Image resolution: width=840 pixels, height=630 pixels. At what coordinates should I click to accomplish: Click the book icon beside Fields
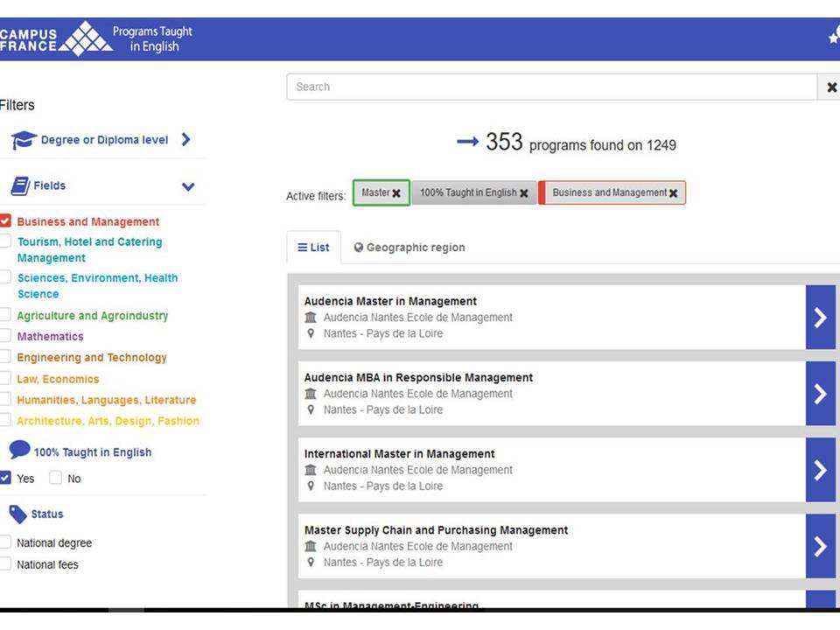(x=20, y=185)
